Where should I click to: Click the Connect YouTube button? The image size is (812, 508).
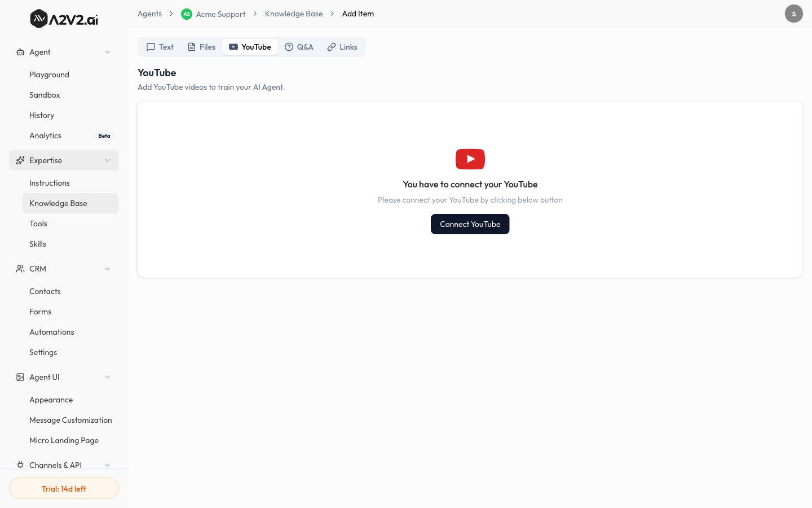(470, 224)
